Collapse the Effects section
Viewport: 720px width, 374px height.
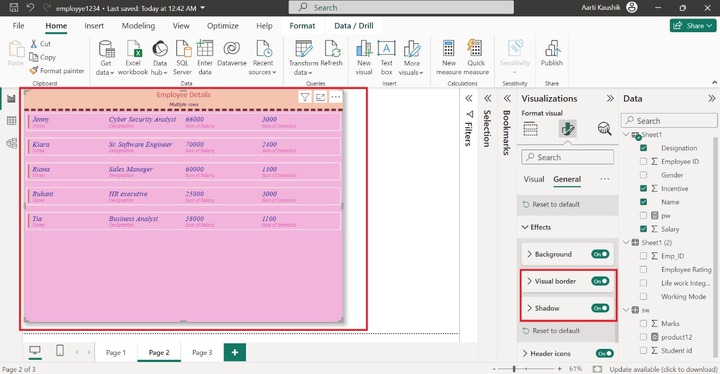tap(525, 227)
